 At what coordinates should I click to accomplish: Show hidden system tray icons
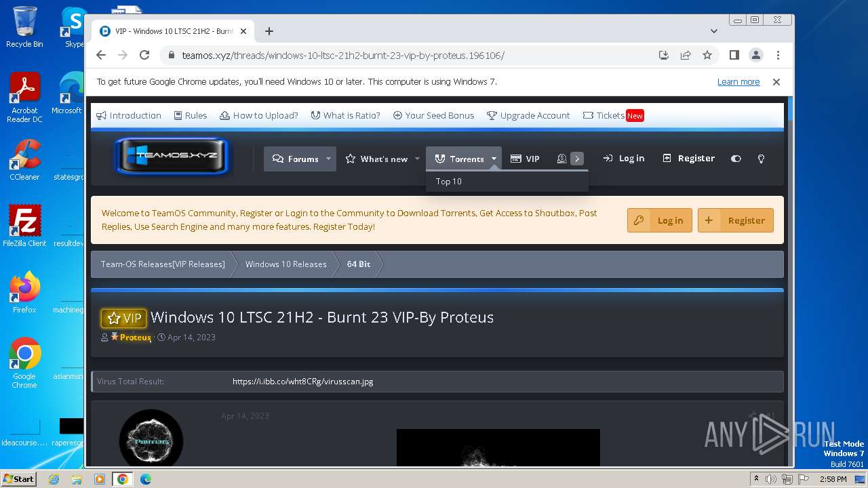click(x=756, y=479)
